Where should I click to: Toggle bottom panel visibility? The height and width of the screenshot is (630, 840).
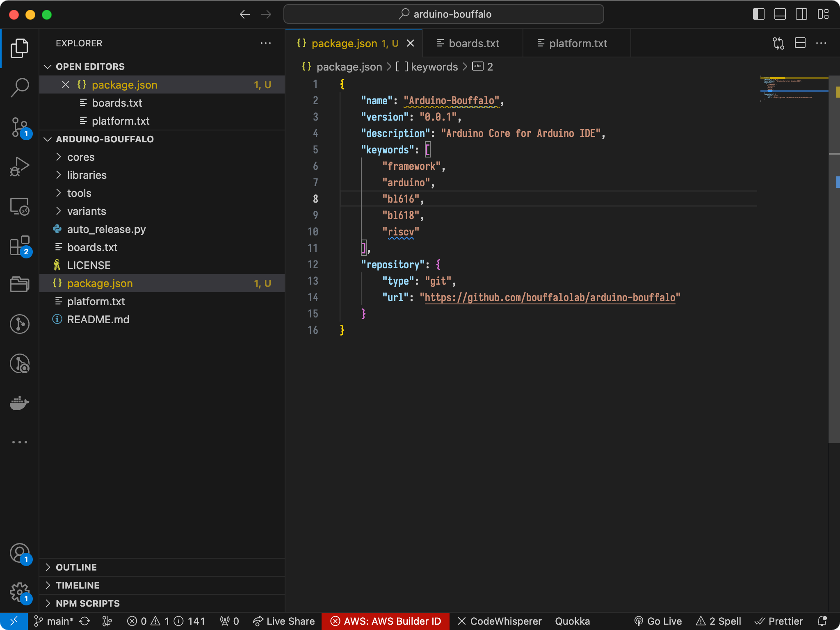780,14
